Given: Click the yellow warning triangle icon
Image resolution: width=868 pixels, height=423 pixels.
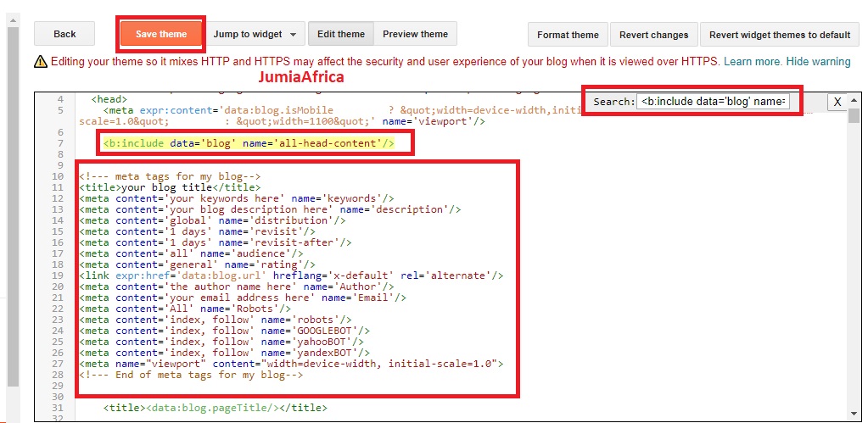Looking at the screenshot, I should coord(41,61).
